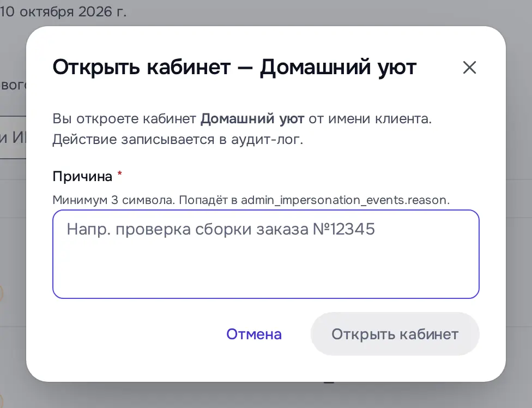
Task: Select the Действие записывается в аудит-лог line
Action: pyautogui.click(x=178, y=140)
